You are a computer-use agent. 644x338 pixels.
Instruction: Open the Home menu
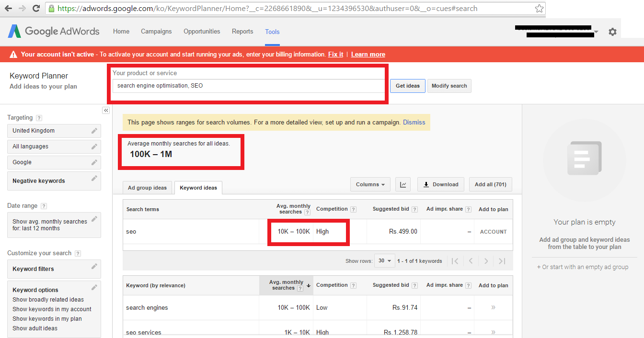[x=121, y=32]
